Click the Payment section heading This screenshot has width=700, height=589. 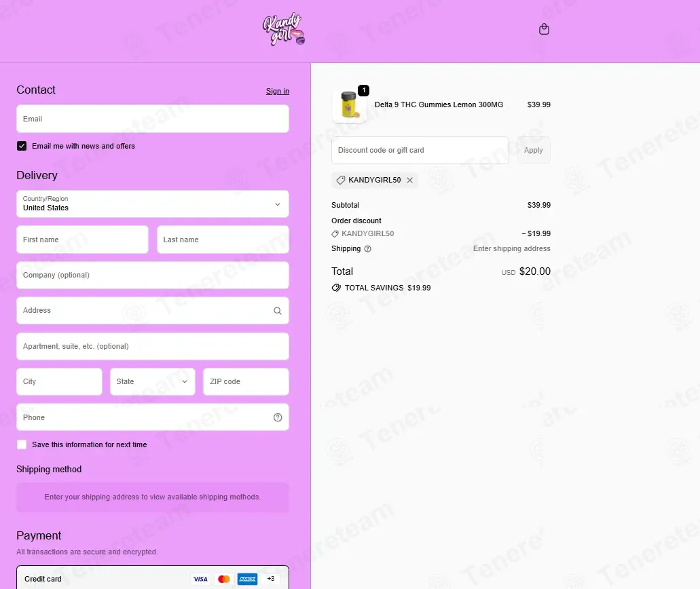coord(39,535)
